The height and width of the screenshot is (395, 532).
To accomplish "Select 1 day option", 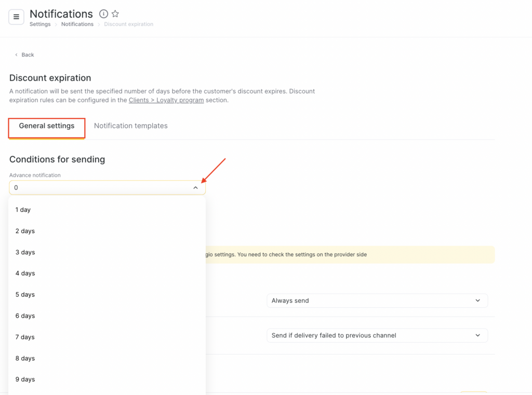I will tap(23, 210).
